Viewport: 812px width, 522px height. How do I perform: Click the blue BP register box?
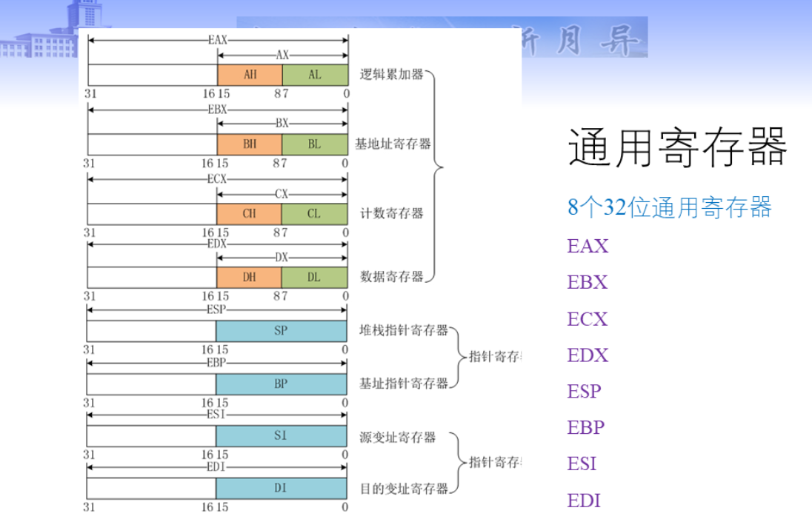[281, 384]
